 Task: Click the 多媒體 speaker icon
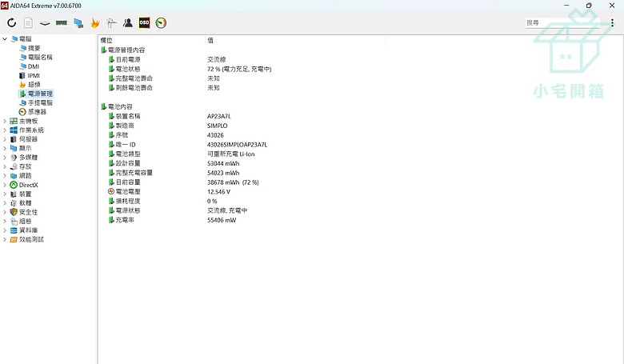point(14,157)
